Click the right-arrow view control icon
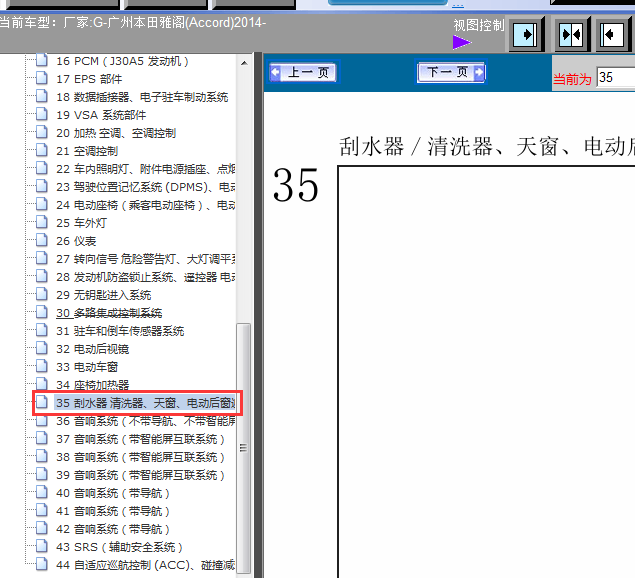 [526, 34]
